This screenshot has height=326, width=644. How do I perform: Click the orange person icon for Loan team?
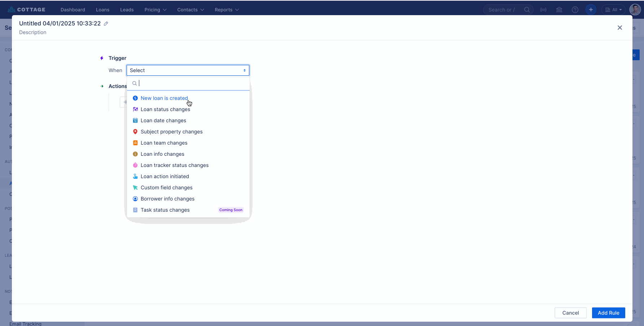tap(135, 143)
